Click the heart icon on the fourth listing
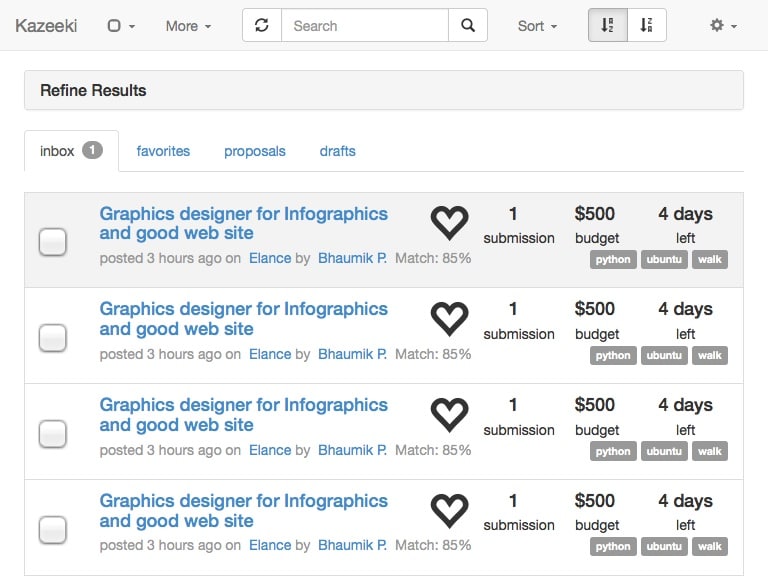Screen dimensions: 768x576 pyautogui.click(x=449, y=510)
